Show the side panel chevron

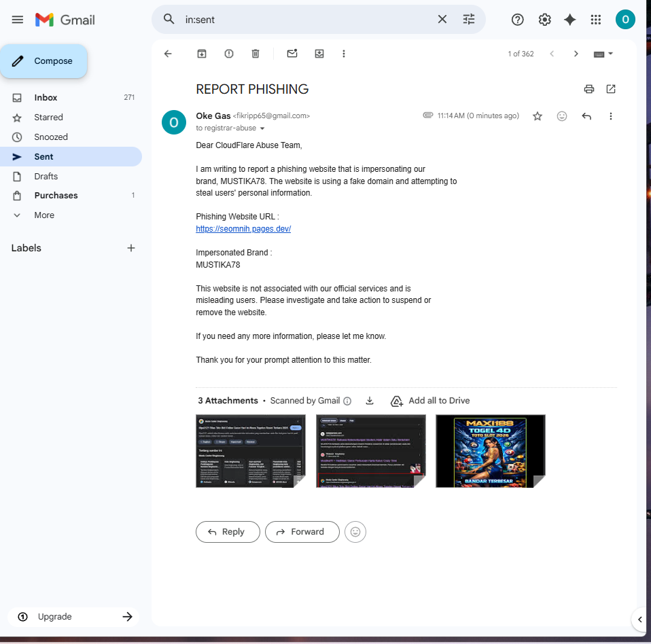point(640,620)
